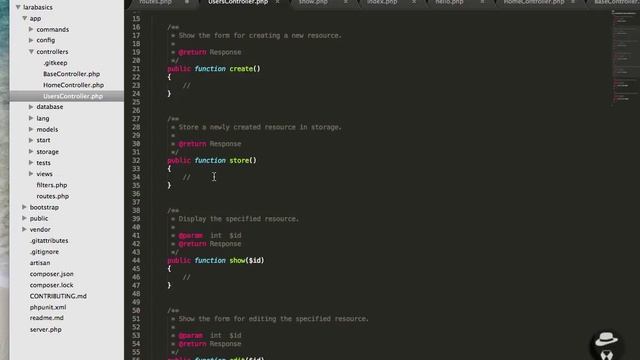
Task: Open .gitkeep in the sidebar
Action: (55, 63)
